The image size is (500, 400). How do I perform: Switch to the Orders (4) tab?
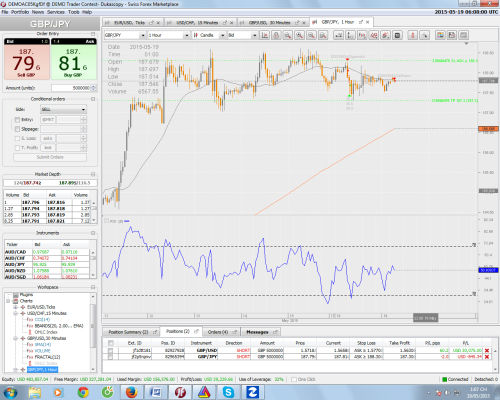click(x=218, y=332)
